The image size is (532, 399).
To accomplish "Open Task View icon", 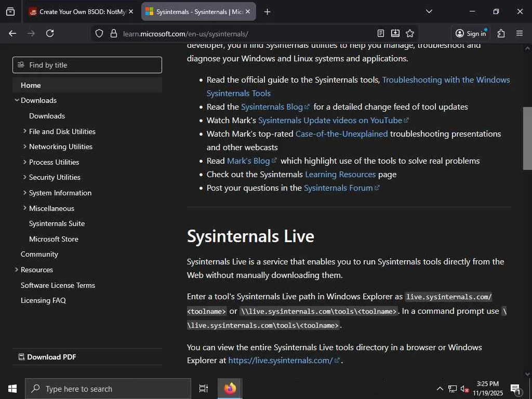I will click(203, 389).
